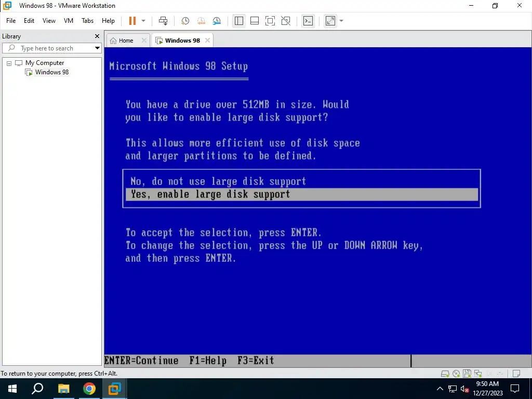Click the CD/DVD drive status icon
532x399 pixels.
pos(456,374)
